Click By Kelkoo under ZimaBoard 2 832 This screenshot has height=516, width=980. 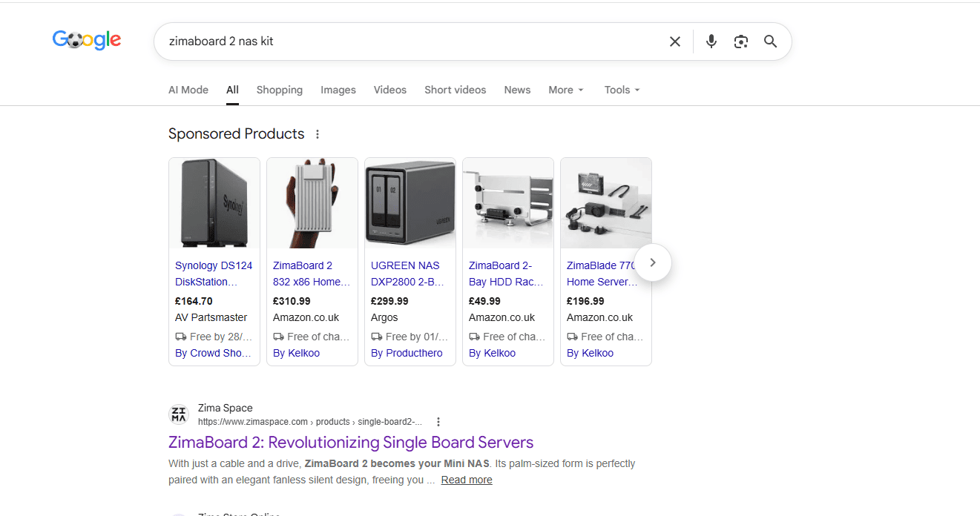(296, 353)
